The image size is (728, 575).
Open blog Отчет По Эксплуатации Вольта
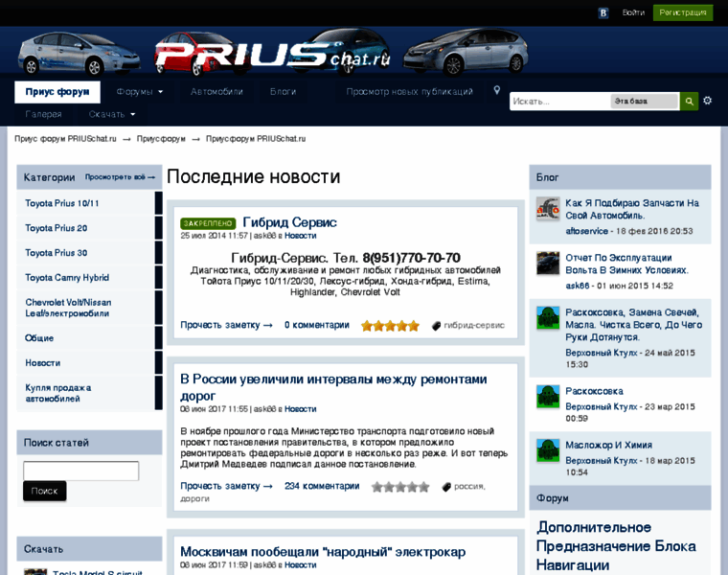tap(626, 264)
